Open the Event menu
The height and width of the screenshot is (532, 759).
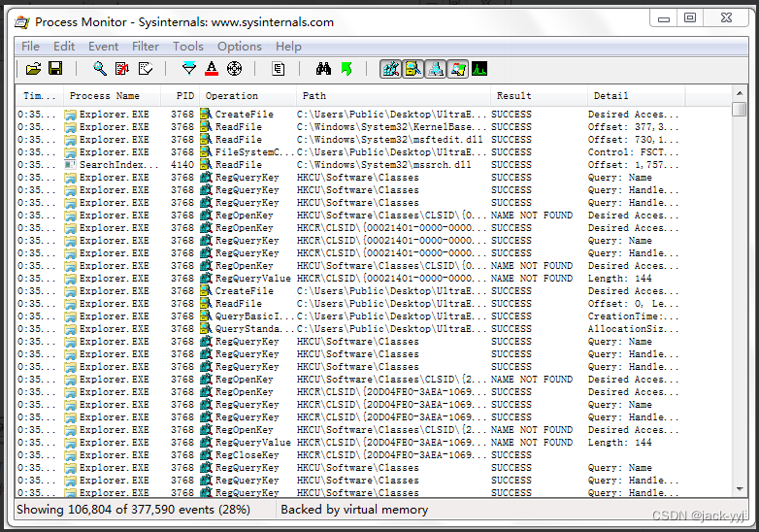[x=103, y=47]
